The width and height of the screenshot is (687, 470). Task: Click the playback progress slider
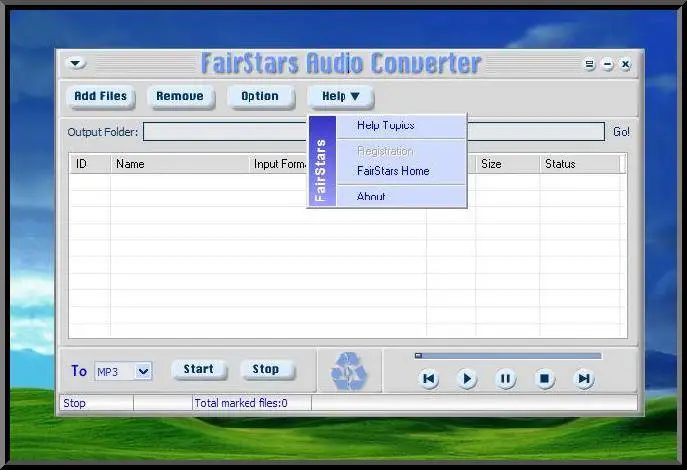[x=508, y=356]
